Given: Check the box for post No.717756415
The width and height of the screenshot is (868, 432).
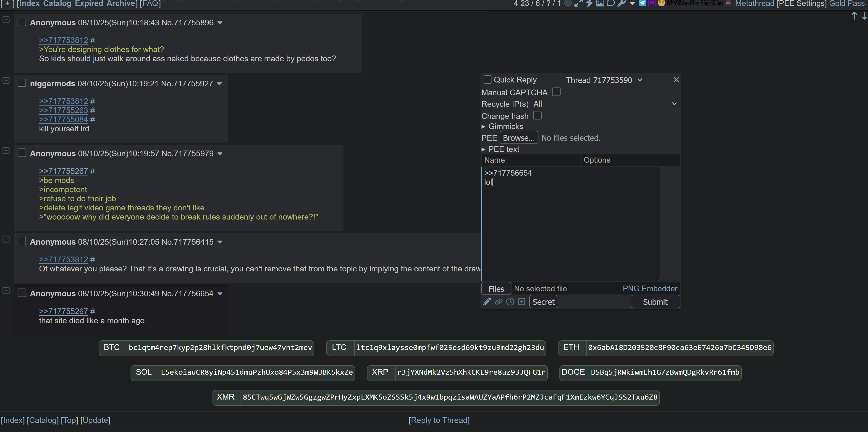Looking at the screenshot, I should tap(22, 241).
